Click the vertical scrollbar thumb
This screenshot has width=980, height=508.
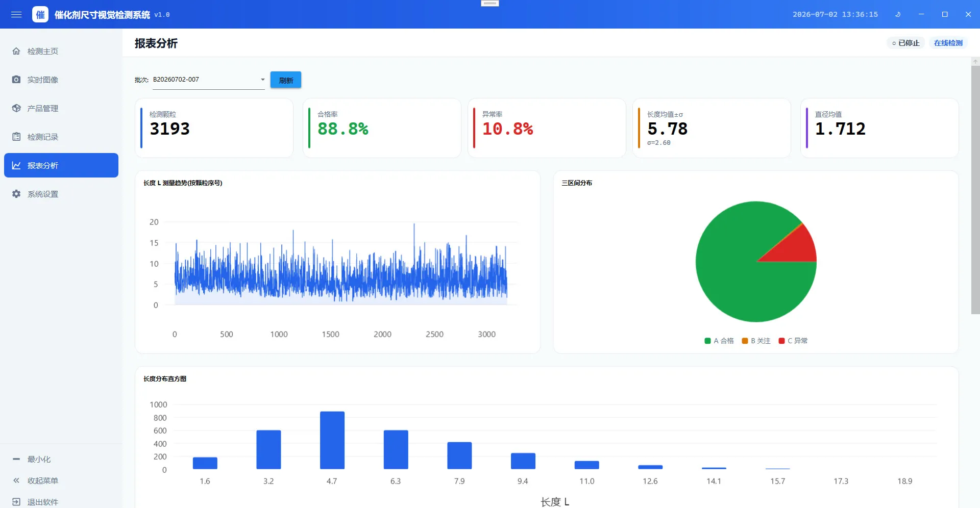click(975, 190)
